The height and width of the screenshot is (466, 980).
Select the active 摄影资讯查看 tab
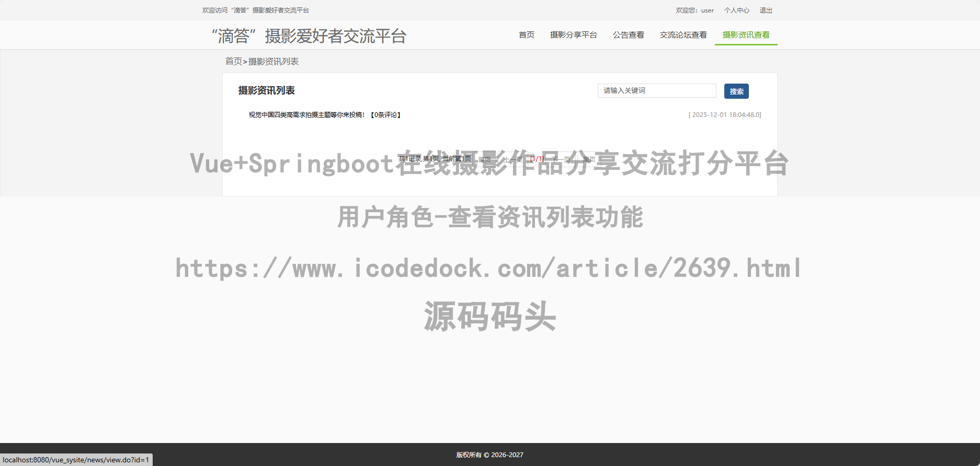(746, 35)
